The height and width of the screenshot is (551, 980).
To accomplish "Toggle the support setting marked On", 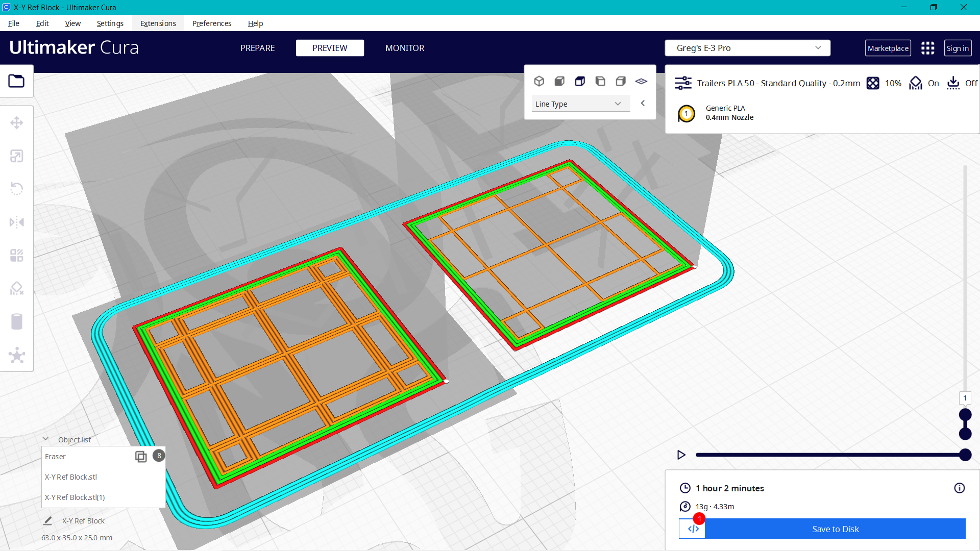I will pos(924,83).
